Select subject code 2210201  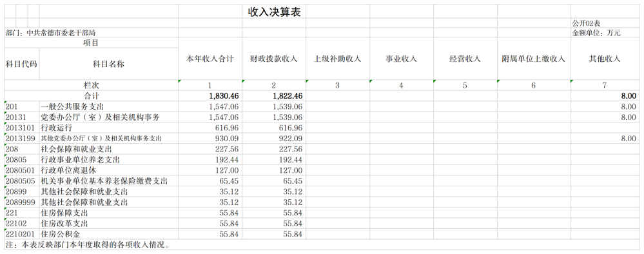22,235
